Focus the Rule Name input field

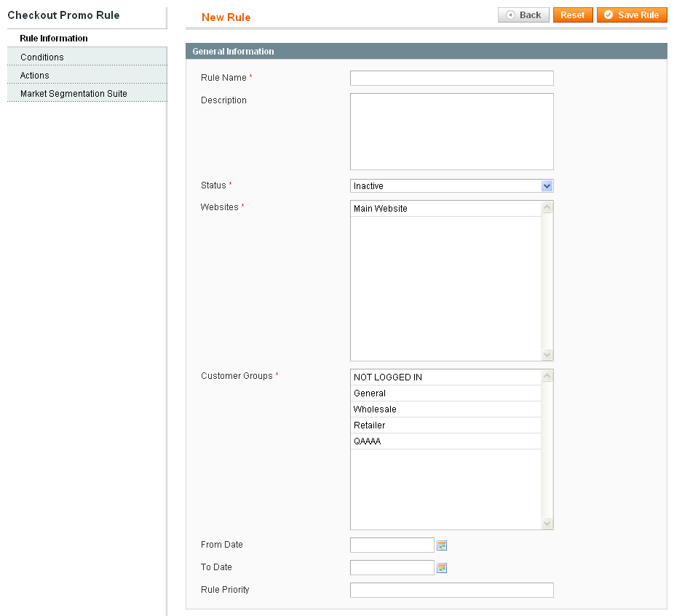point(451,79)
